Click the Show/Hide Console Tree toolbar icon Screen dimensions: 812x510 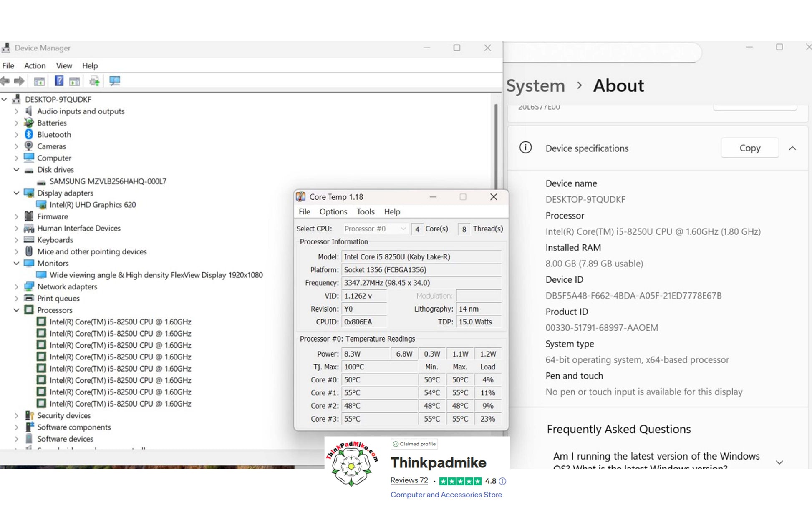(39, 80)
